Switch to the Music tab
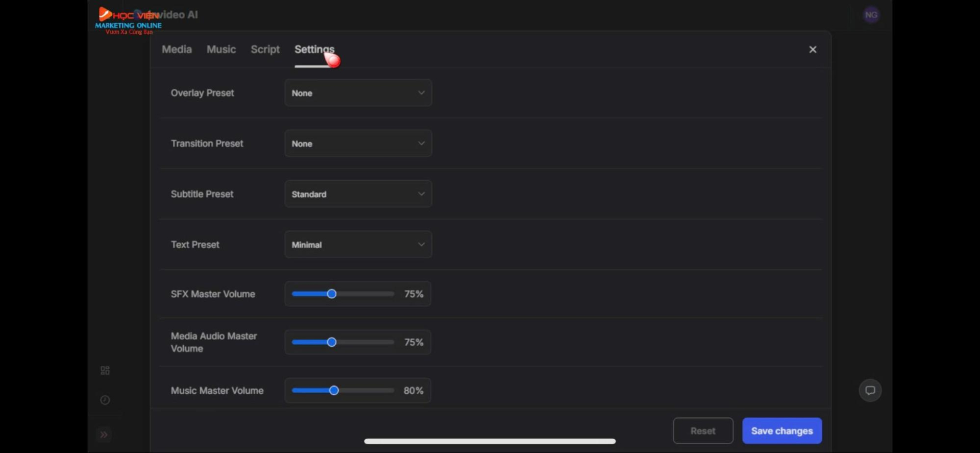Viewport: 980px width, 453px height. click(221, 50)
